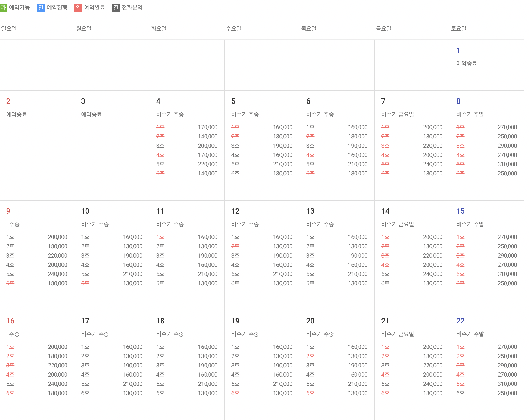Click crossed-out 6호 on Monday the 10th
The height and width of the screenshot is (420, 529).
[x=85, y=283]
